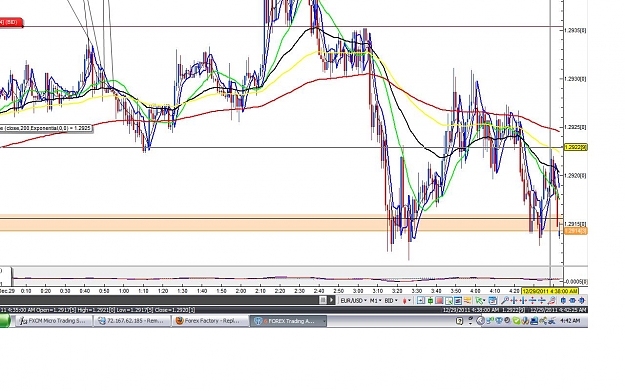The width and height of the screenshot is (625, 391).
Task: Click the second blue horizontal-line scale icon
Action: 542,301
